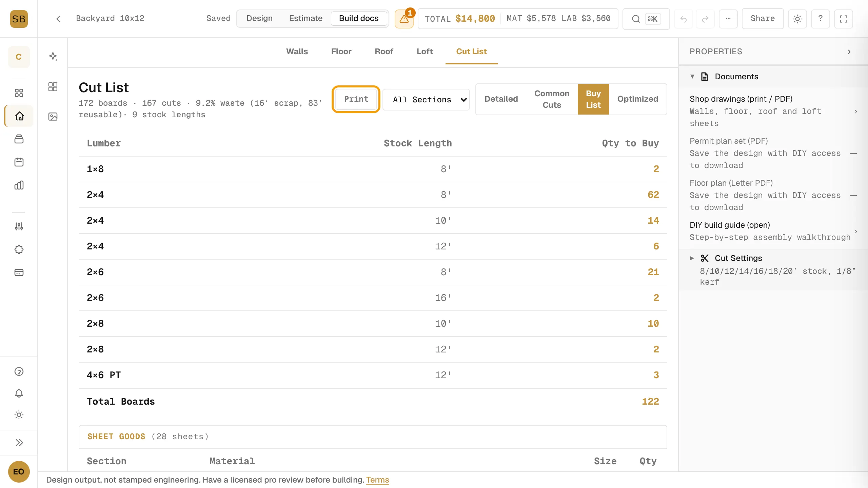Open the puzzle piece integrations icon

[19, 249]
